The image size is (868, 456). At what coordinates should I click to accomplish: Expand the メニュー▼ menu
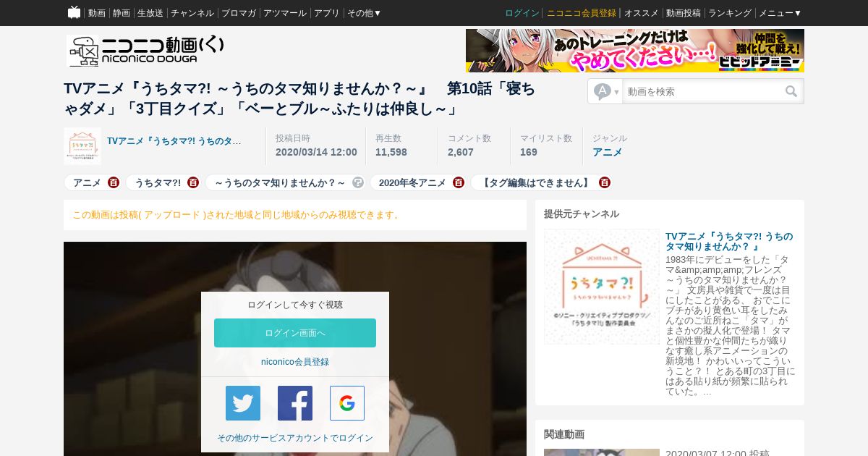tap(780, 13)
